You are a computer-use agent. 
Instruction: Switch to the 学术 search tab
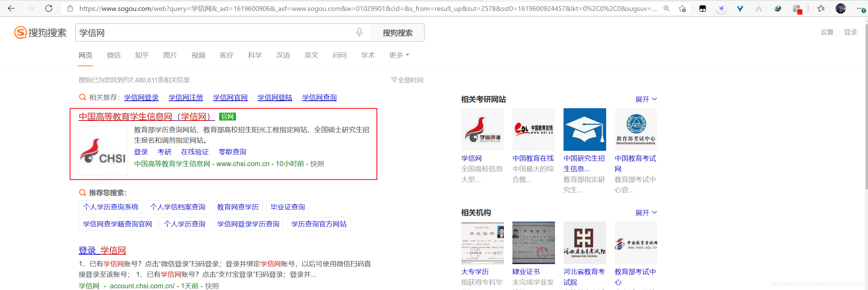368,55
